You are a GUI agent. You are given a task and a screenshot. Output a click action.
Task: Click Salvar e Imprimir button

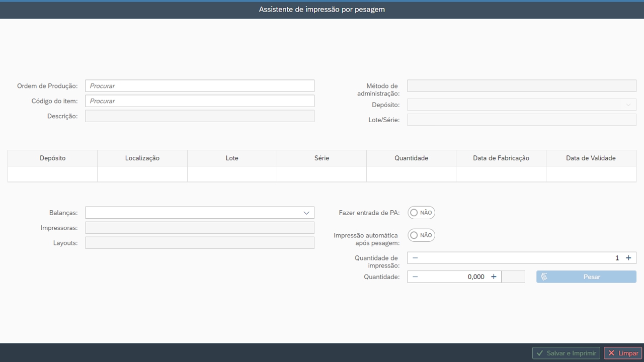(566, 353)
